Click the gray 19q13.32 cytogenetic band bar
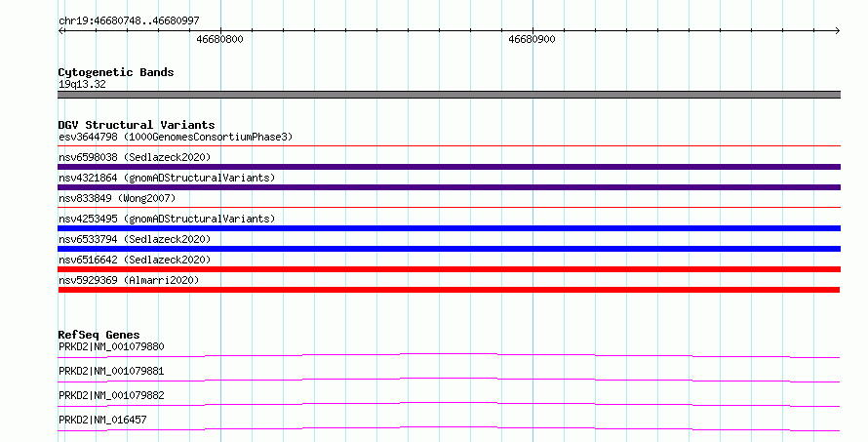Viewport: 868px width, 442px height. [x=449, y=95]
